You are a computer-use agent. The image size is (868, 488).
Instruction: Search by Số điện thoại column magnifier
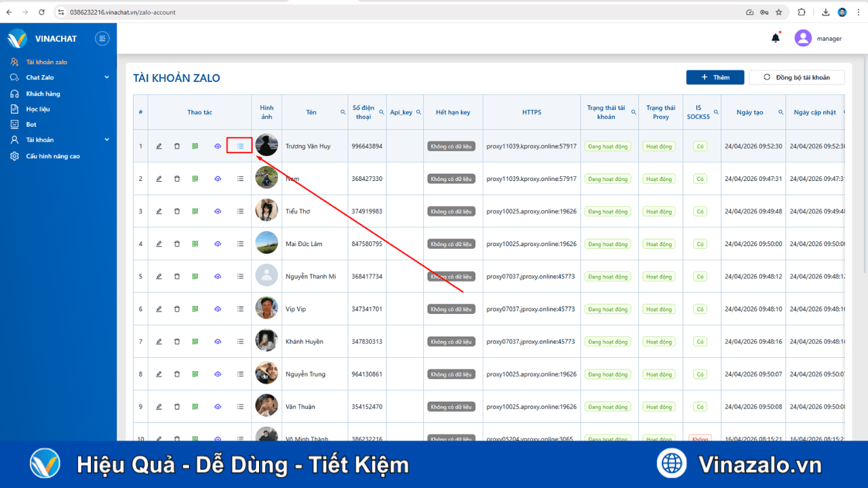(x=382, y=113)
